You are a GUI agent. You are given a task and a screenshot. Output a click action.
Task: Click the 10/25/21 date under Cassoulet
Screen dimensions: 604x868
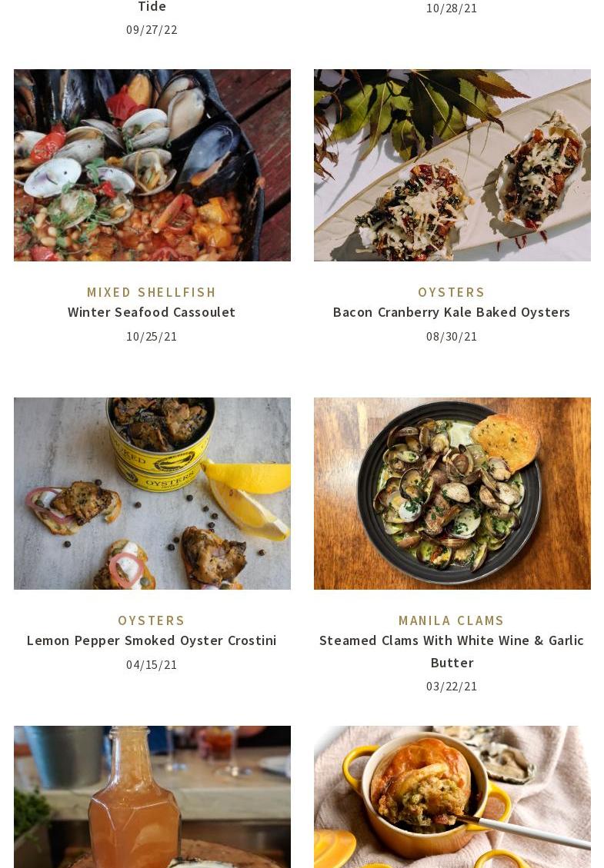click(152, 337)
